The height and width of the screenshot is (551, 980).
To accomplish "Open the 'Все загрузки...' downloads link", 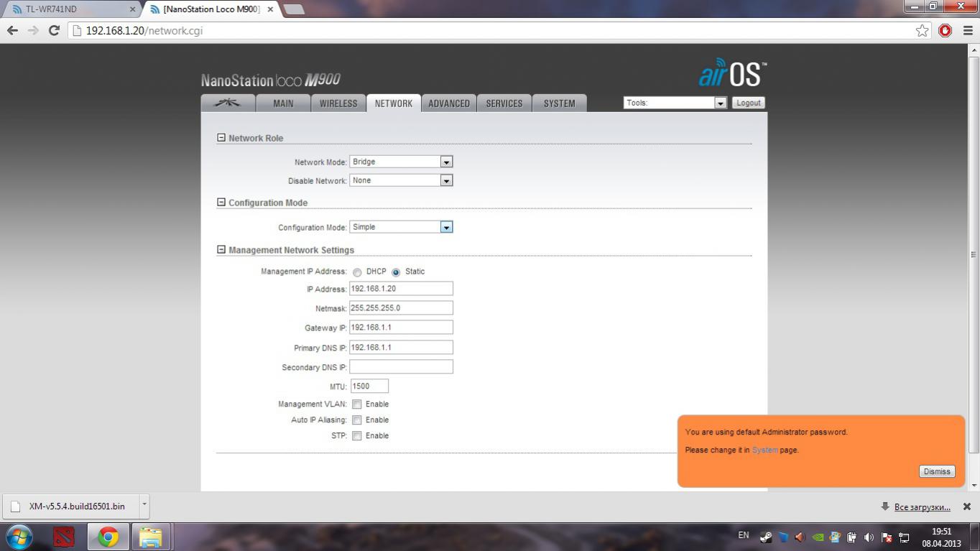I will point(922,507).
